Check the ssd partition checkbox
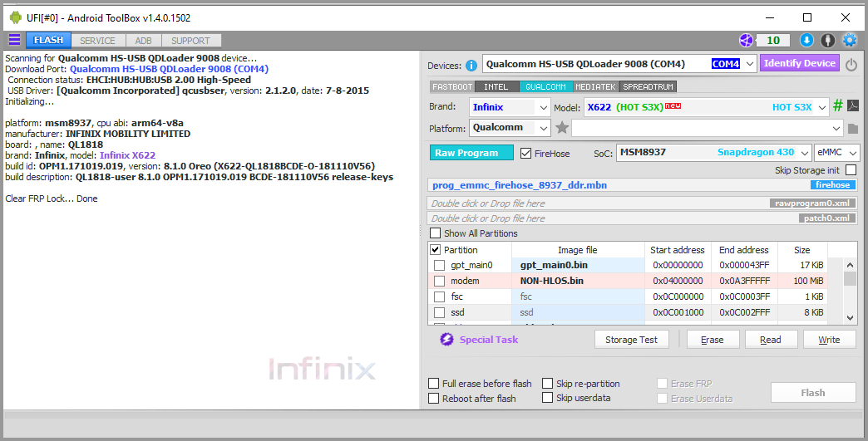Viewport: 868px width, 441px height. [440, 312]
